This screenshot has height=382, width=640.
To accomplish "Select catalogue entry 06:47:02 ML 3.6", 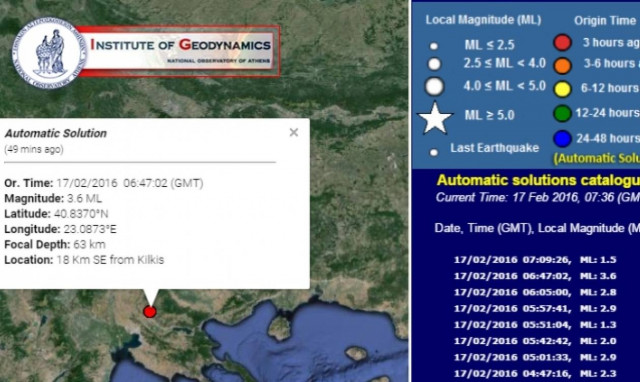I will [535, 276].
